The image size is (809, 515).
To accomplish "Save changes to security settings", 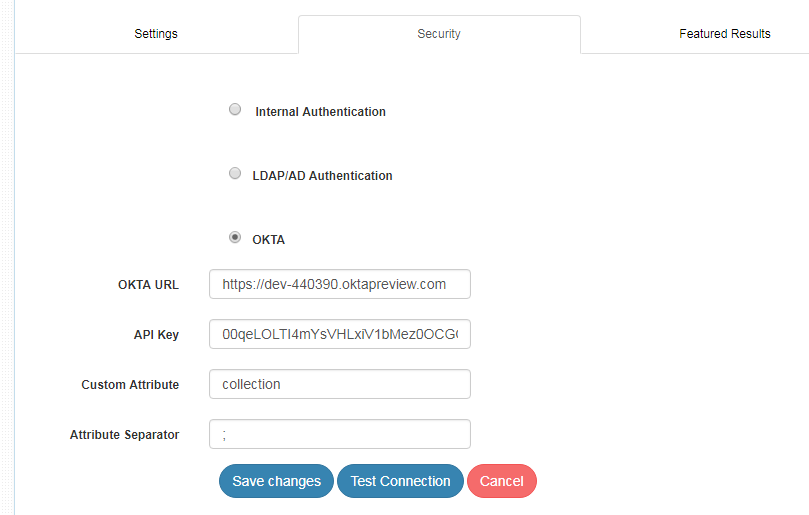I will [x=276, y=481].
